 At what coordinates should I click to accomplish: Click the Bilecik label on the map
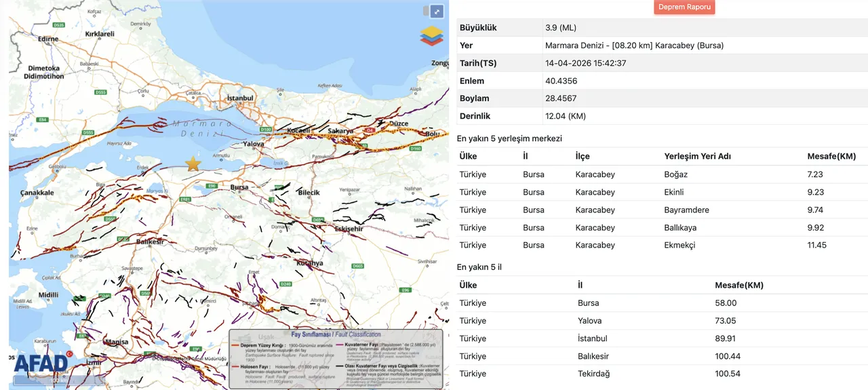click(x=309, y=193)
